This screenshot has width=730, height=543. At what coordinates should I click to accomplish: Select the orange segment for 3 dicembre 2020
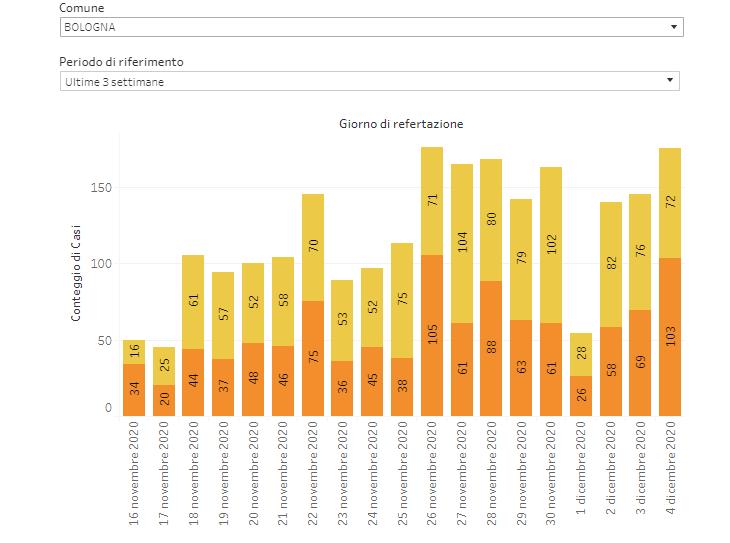pos(640,363)
